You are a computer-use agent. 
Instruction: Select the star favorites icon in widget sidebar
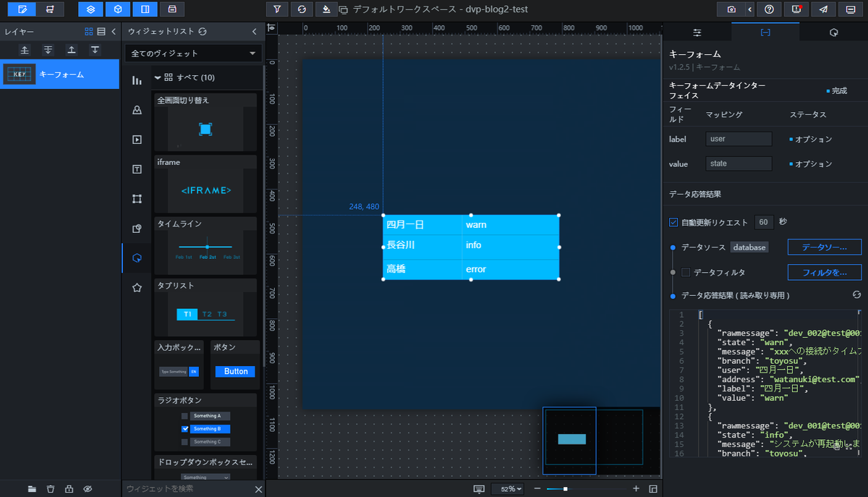pyautogui.click(x=137, y=287)
